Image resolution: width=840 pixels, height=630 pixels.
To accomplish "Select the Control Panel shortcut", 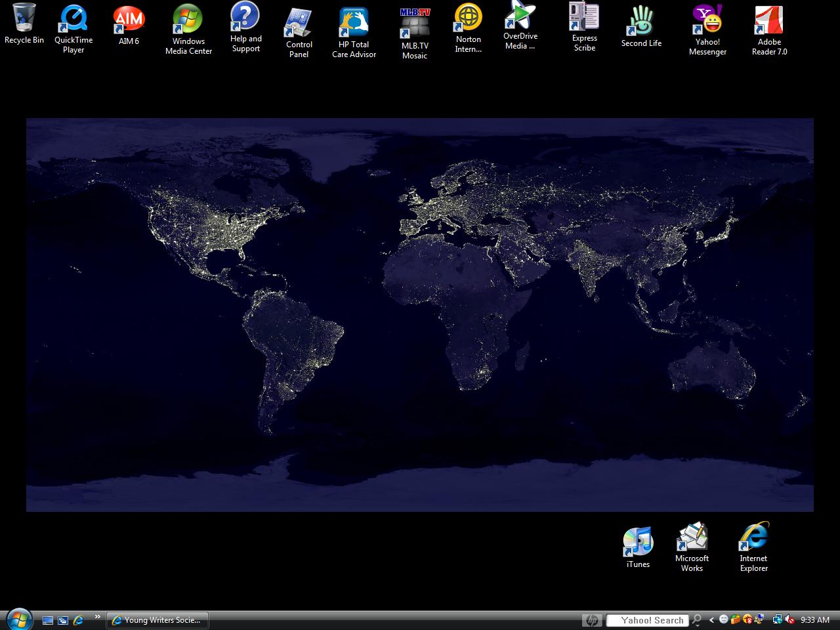I will point(299,33).
